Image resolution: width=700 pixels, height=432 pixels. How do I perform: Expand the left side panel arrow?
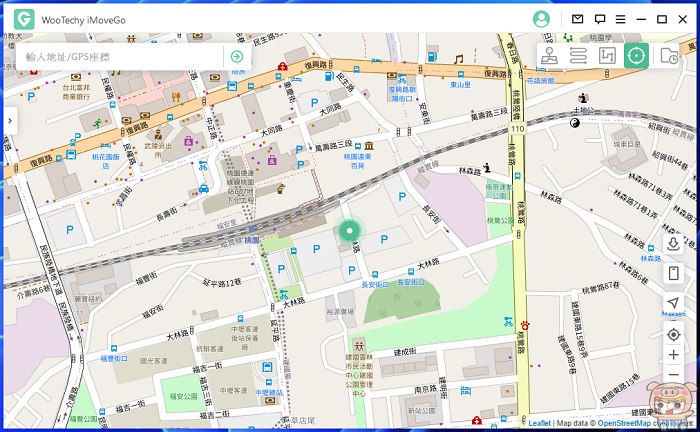[x=9, y=120]
